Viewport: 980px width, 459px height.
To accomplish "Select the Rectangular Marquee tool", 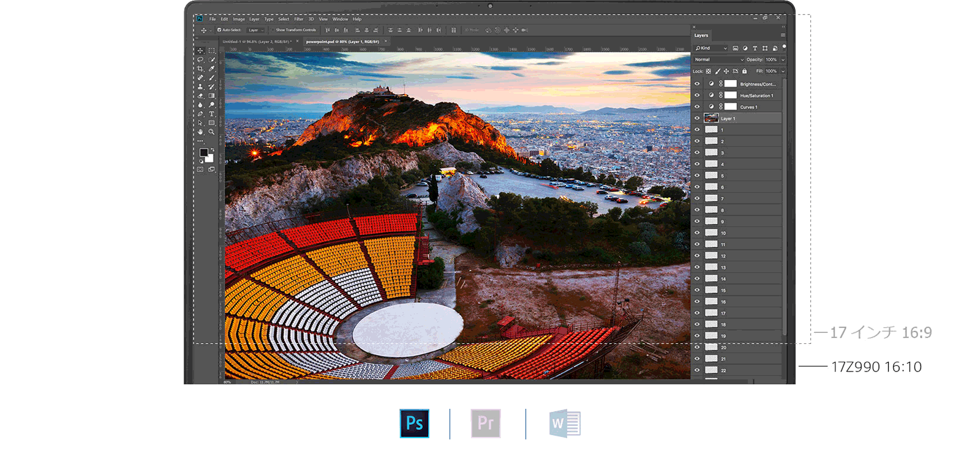I will click(x=212, y=51).
